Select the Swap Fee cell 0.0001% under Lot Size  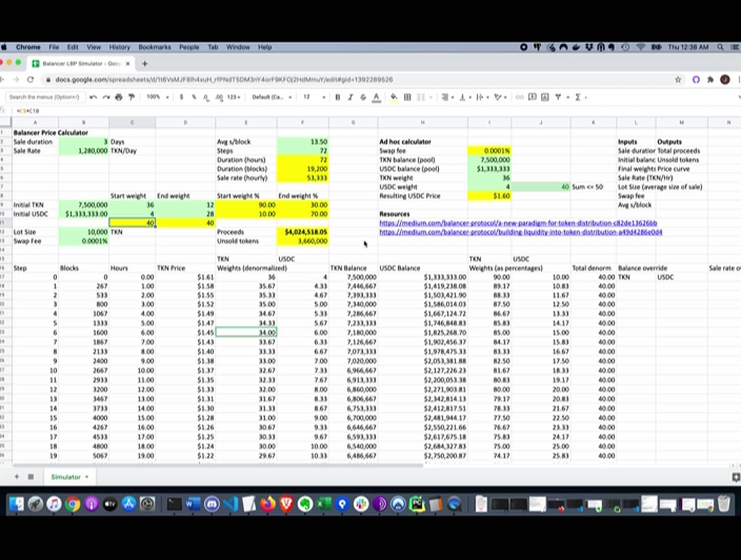click(83, 241)
